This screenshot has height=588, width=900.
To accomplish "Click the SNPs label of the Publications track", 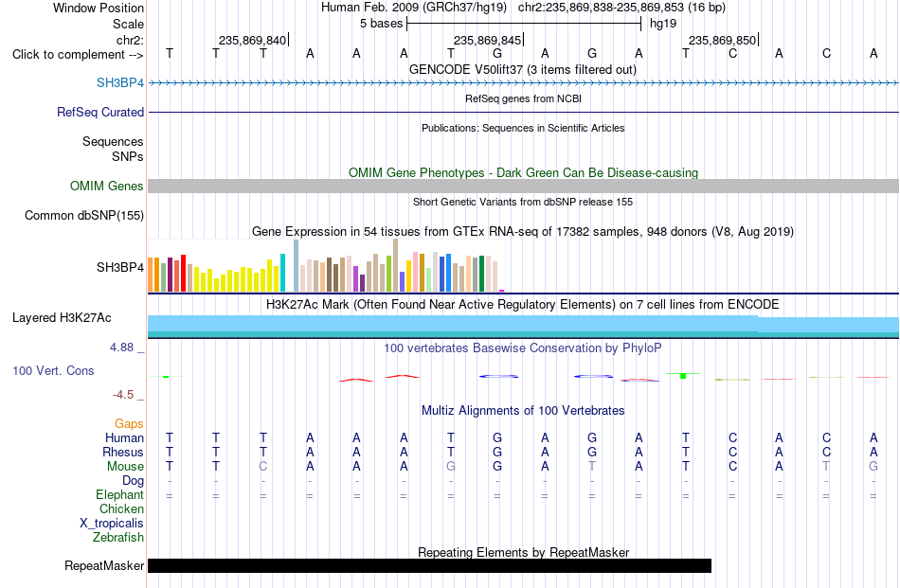I will (x=128, y=156).
